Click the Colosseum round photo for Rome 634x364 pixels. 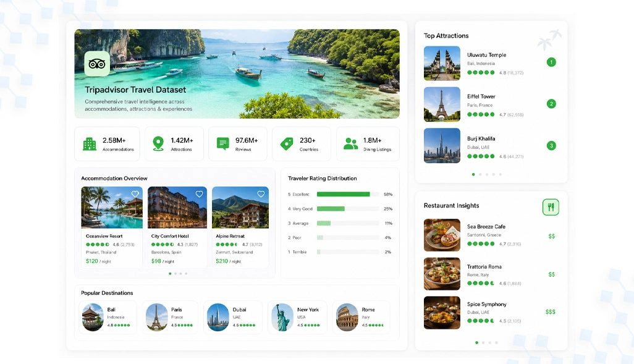pyautogui.click(x=347, y=318)
